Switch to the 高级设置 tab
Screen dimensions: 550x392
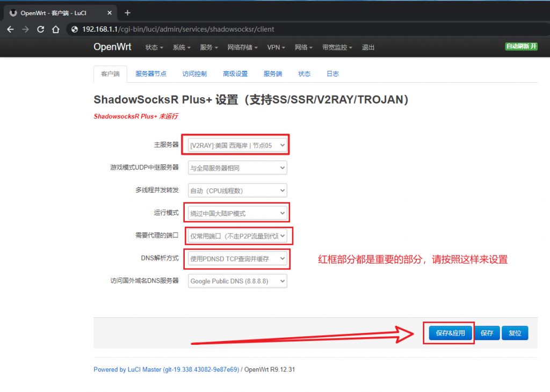(235, 74)
